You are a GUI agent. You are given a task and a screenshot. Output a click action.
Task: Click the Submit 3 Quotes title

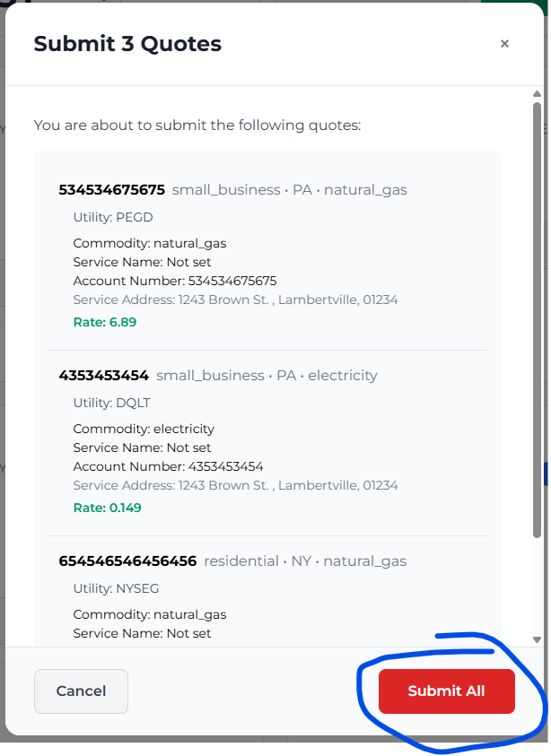127,44
